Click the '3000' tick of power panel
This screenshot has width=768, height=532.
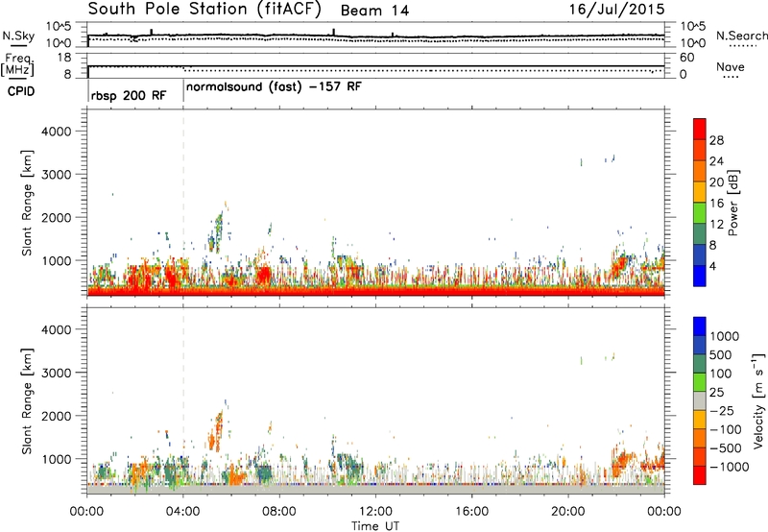pyautogui.click(x=56, y=175)
